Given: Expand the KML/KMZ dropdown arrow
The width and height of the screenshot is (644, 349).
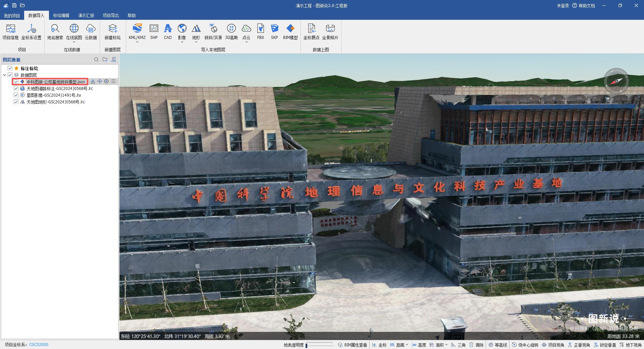Looking at the screenshot, I should click(137, 42).
